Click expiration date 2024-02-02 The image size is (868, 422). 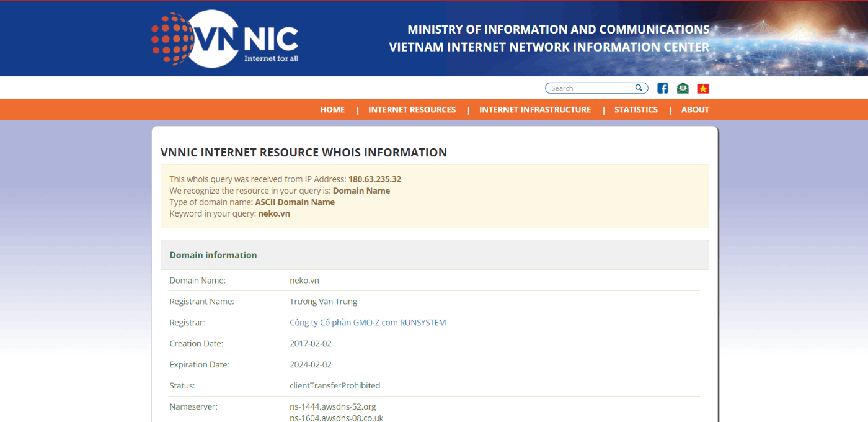click(311, 365)
